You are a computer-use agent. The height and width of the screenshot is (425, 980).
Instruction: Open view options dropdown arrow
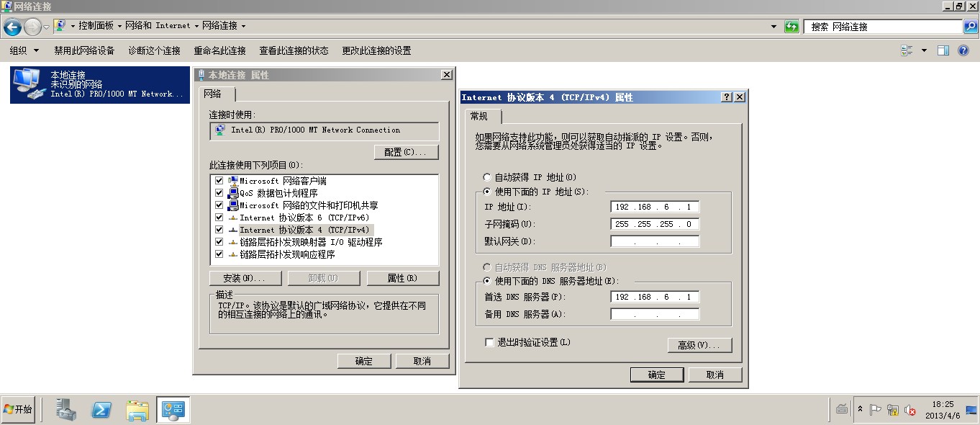point(925,50)
